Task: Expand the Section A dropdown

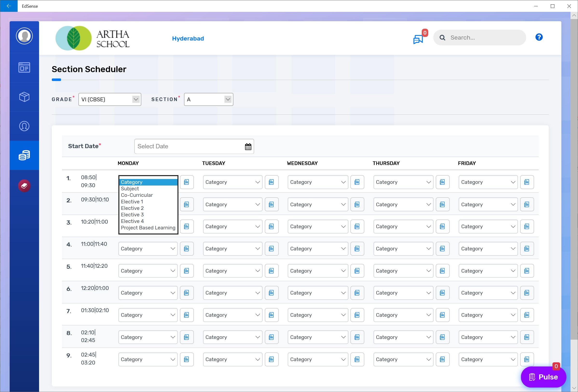Action: pos(208,99)
